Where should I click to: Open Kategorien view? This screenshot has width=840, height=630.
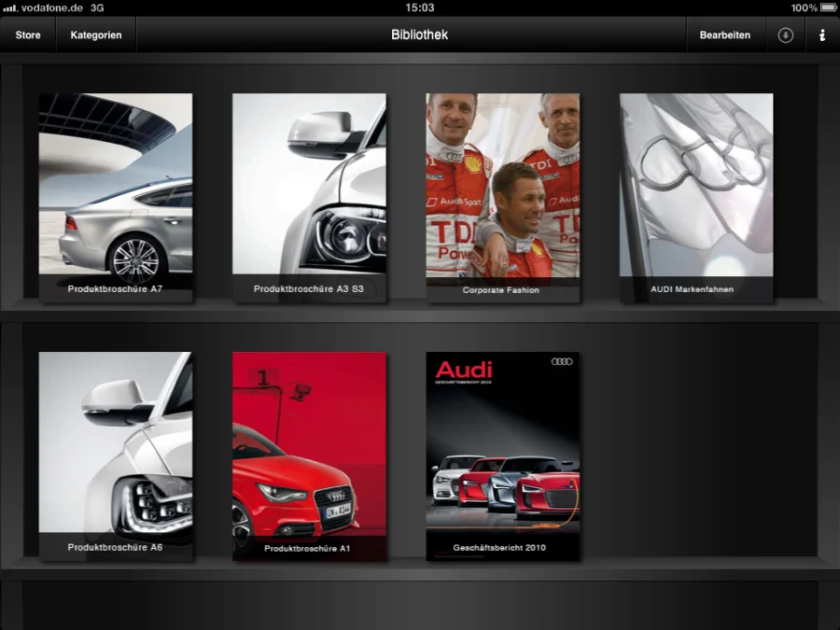[96, 35]
